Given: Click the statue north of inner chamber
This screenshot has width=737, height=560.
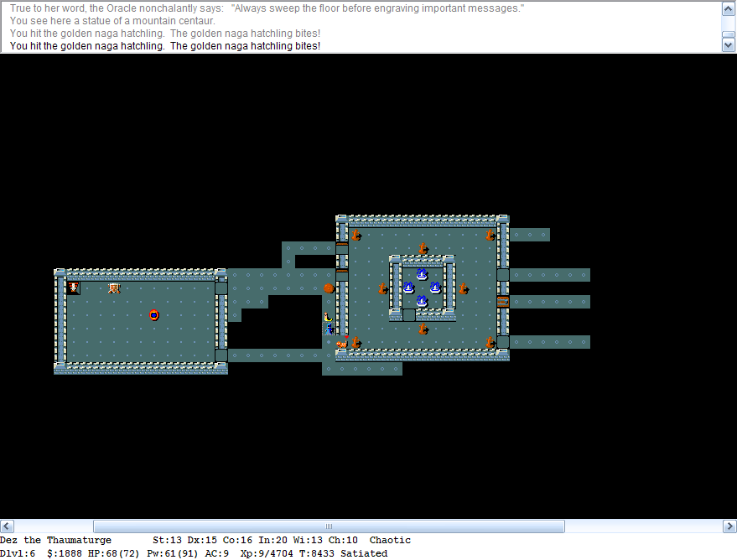Looking at the screenshot, I should tap(423, 248).
